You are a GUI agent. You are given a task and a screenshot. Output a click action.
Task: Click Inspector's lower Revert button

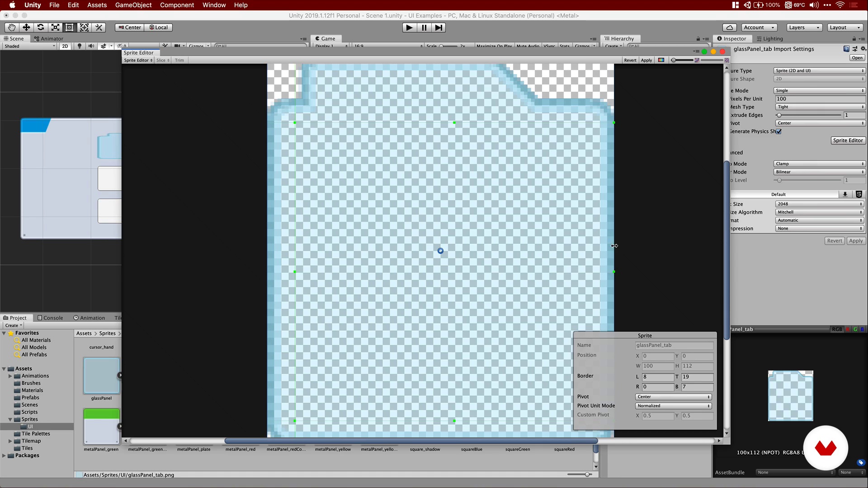click(835, 241)
